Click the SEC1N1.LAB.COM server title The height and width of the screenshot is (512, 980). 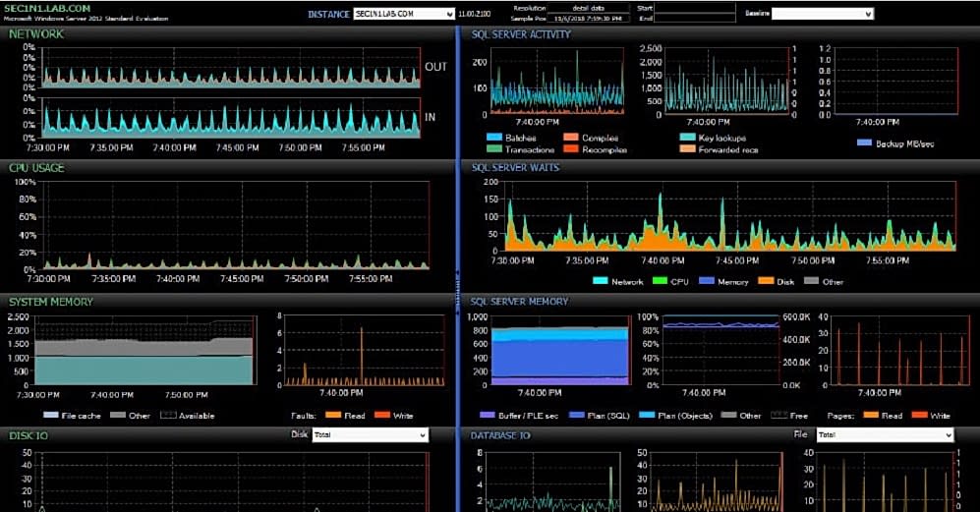pyautogui.click(x=48, y=8)
